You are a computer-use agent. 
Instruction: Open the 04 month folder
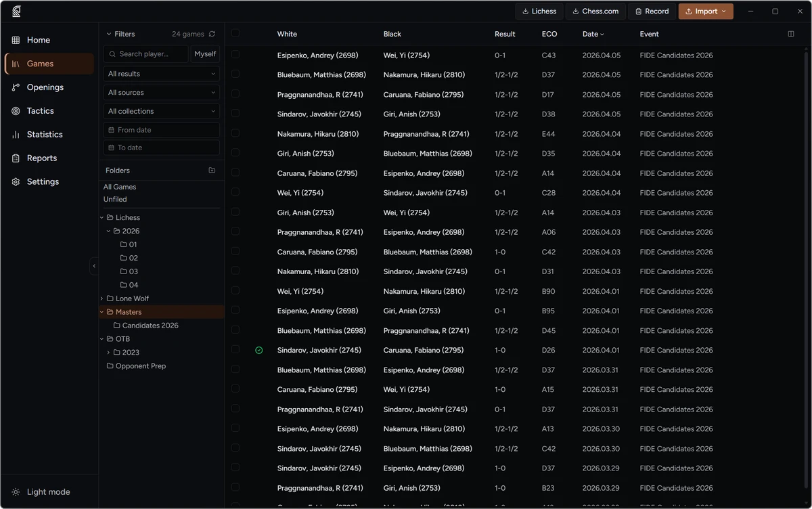pyautogui.click(x=129, y=285)
